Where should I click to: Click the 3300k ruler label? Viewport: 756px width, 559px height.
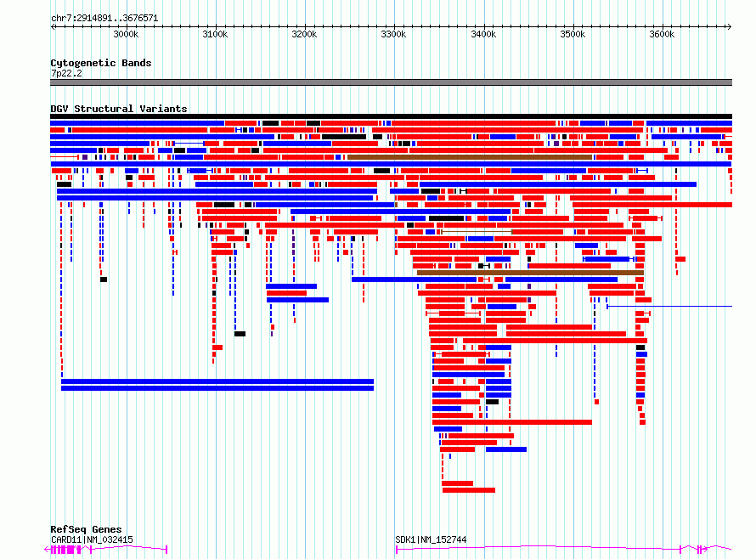[x=393, y=34]
